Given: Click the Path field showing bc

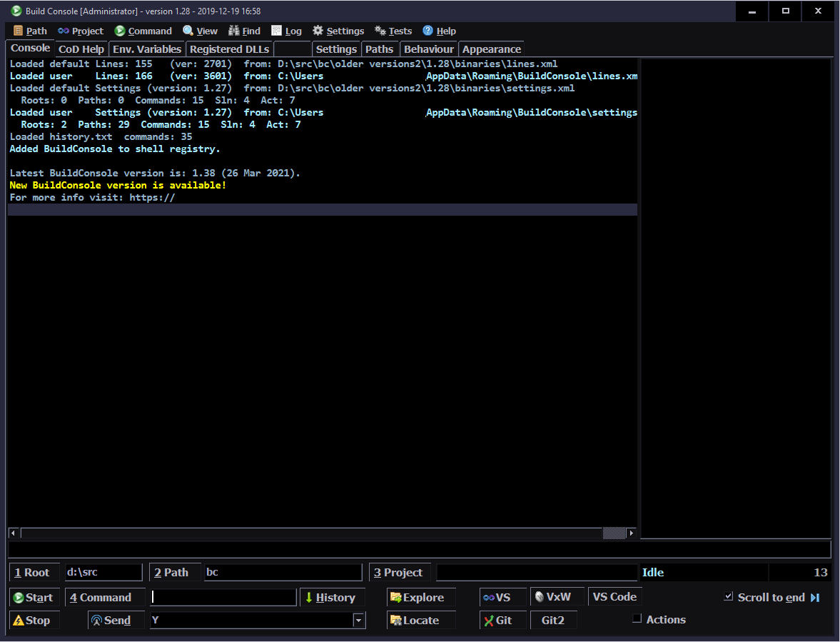Looking at the screenshot, I should point(283,572).
